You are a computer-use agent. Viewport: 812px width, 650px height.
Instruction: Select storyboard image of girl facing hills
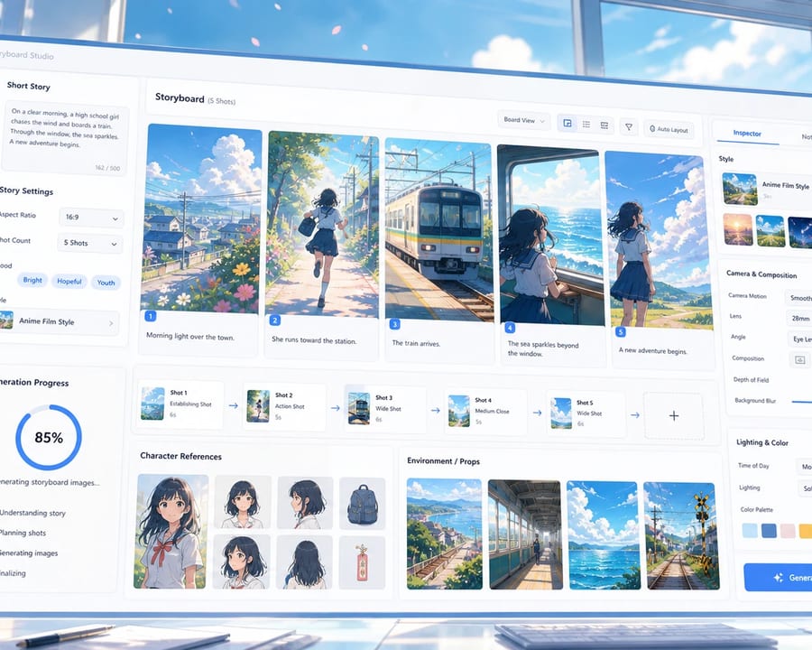click(x=660, y=240)
